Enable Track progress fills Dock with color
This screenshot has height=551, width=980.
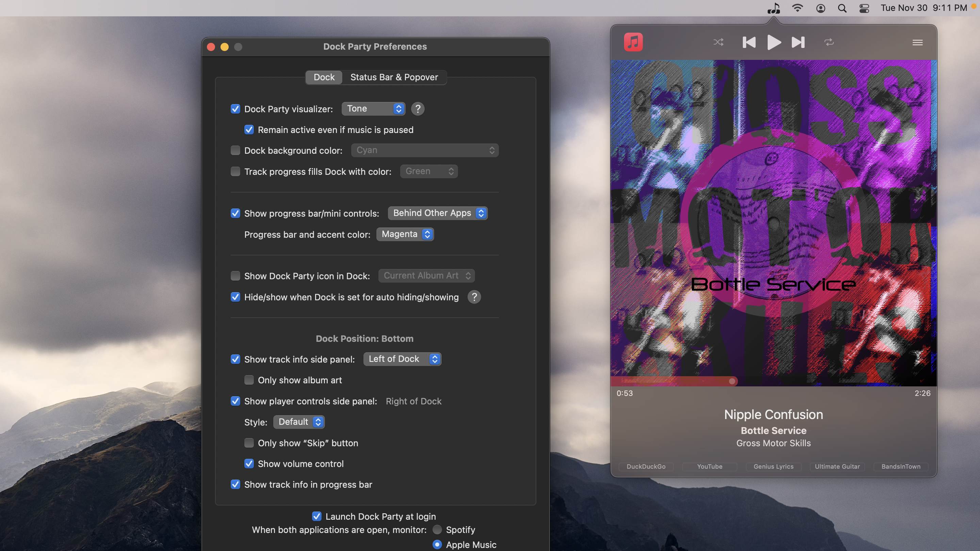(235, 171)
